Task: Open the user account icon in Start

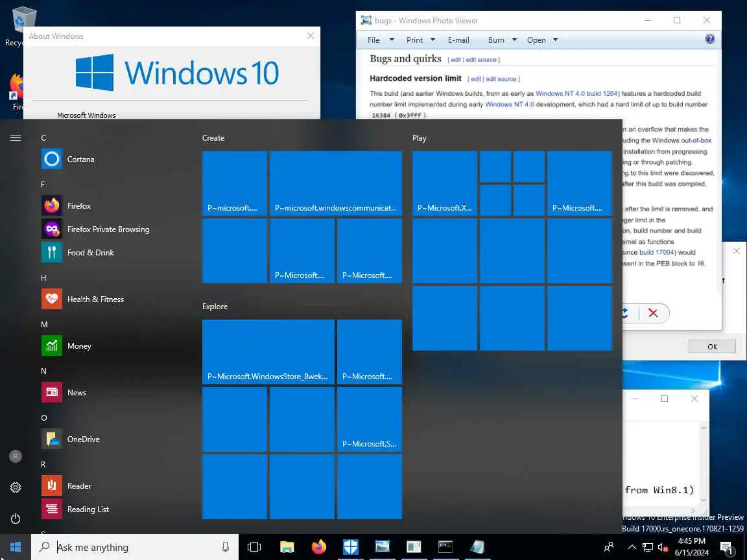Action: tap(16, 456)
